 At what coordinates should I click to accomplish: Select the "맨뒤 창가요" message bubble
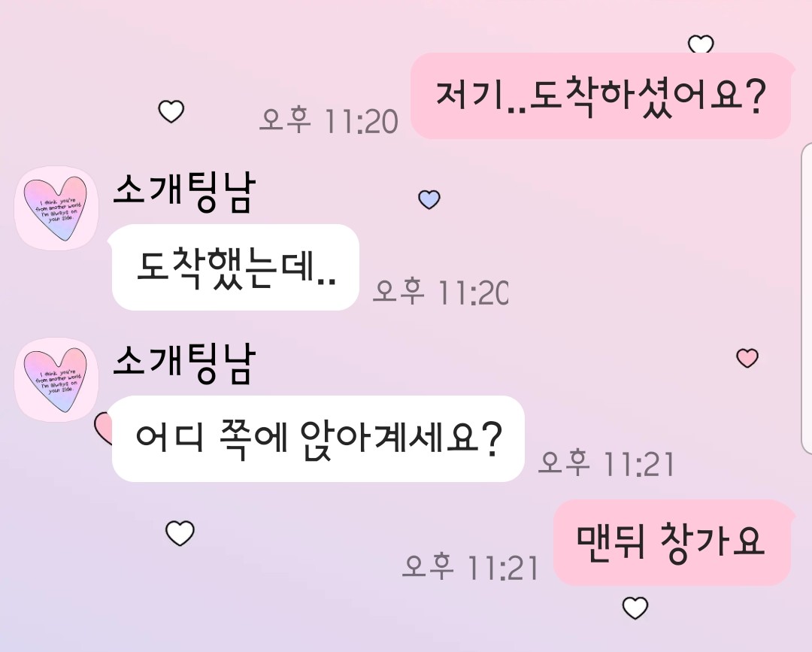point(672,543)
